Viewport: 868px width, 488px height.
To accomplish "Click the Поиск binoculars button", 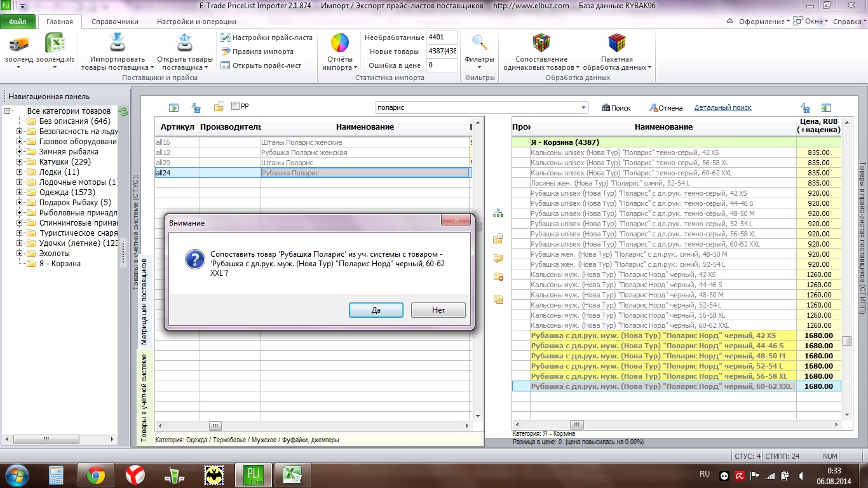I will pos(616,108).
